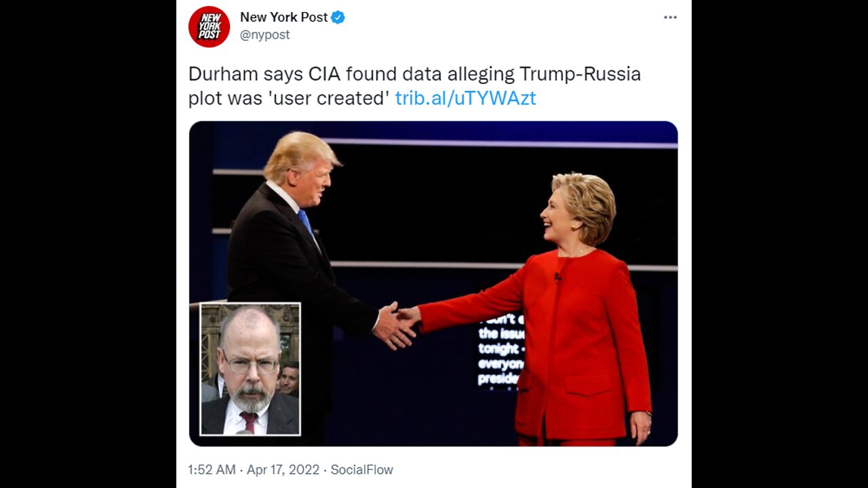Click the Apr 17, 2022 date
The width and height of the screenshot is (868, 488).
click(x=283, y=470)
